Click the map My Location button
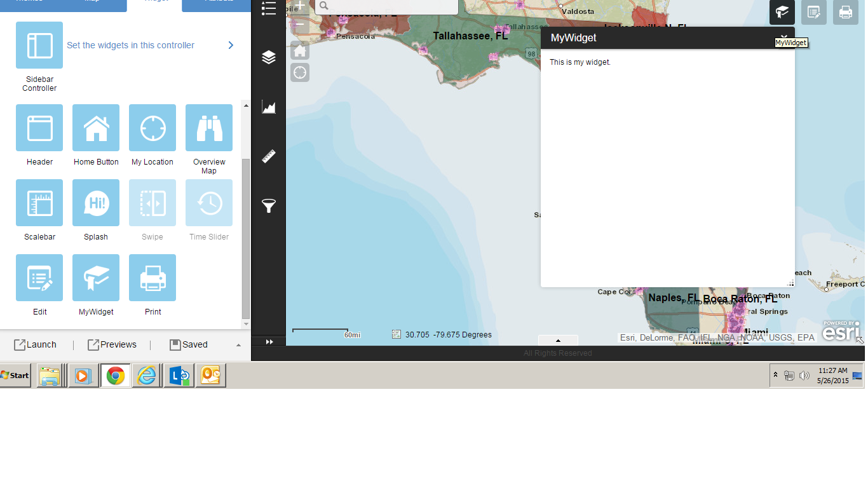This screenshot has width=868, height=488. click(300, 72)
